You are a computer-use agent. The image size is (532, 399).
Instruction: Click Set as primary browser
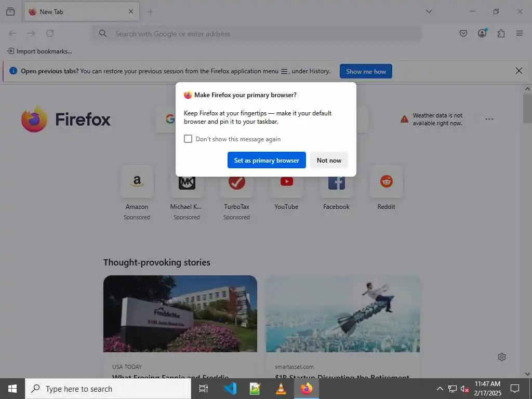tap(267, 160)
